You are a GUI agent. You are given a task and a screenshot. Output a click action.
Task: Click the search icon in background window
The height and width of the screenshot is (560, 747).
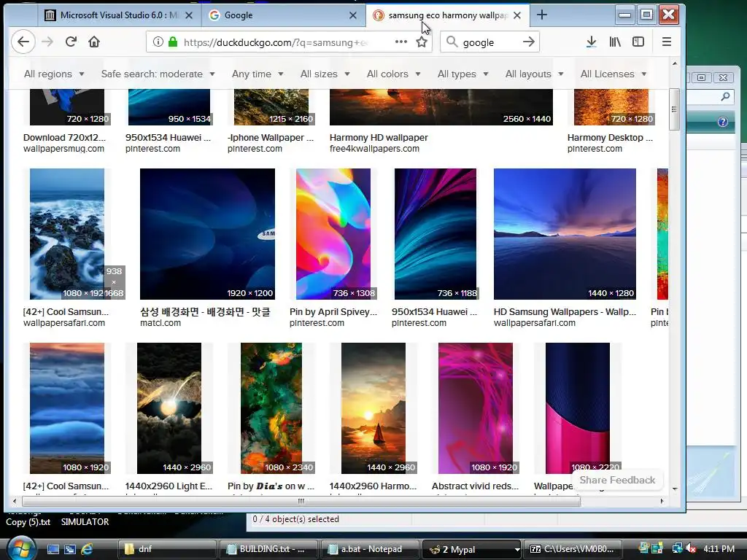pos(725,97)
